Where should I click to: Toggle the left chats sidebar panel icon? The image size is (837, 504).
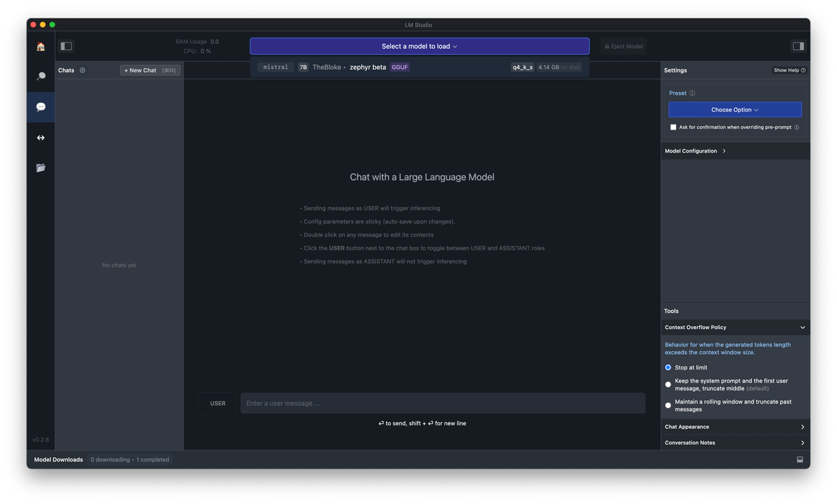point(66,47)
